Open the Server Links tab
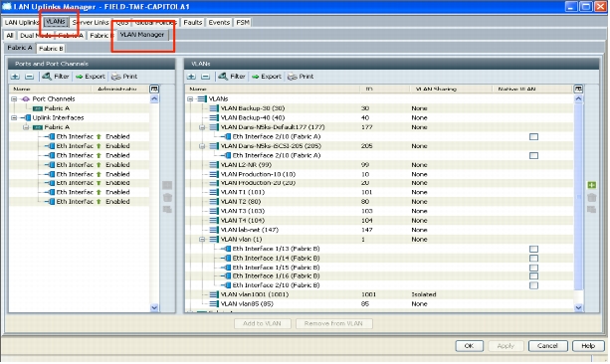This screenshot has width=610, height=364. click(x=91, y=23)
